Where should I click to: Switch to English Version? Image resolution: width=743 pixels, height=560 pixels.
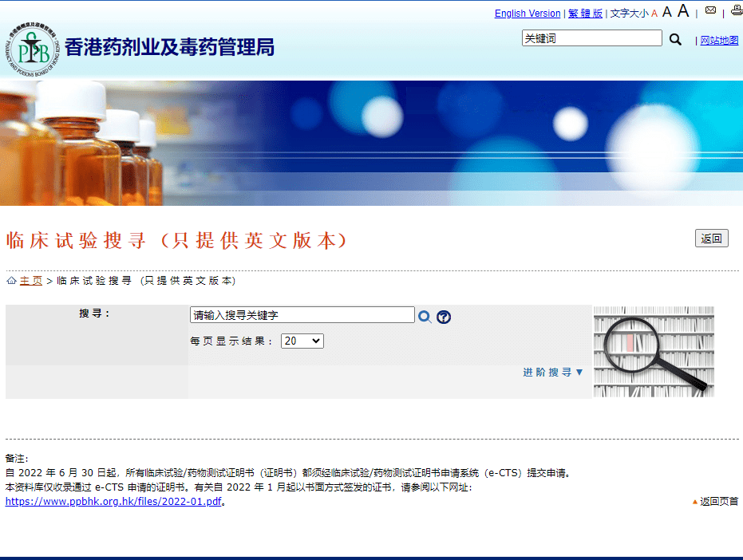click(x=528, y=14)
